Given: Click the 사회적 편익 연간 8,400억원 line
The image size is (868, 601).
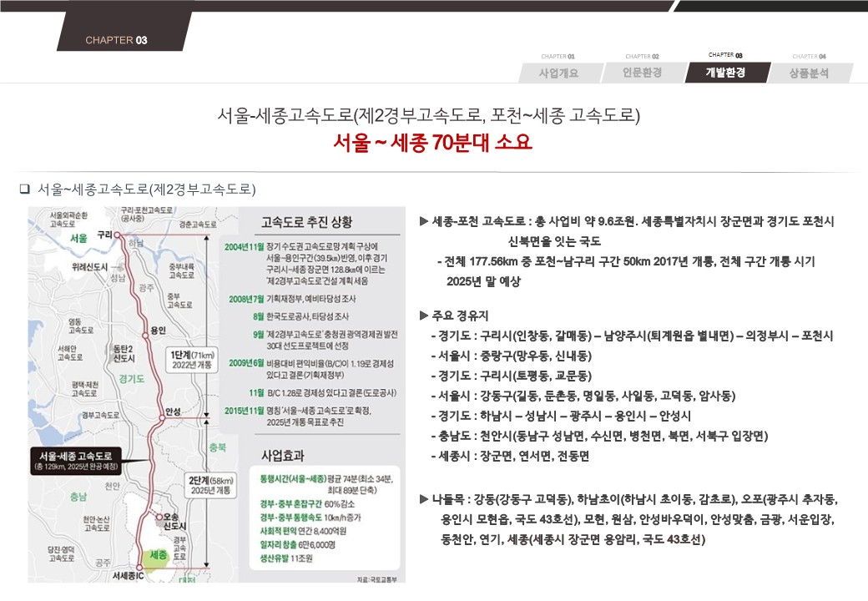Looking at the screenshot, I should click(303, 531).
